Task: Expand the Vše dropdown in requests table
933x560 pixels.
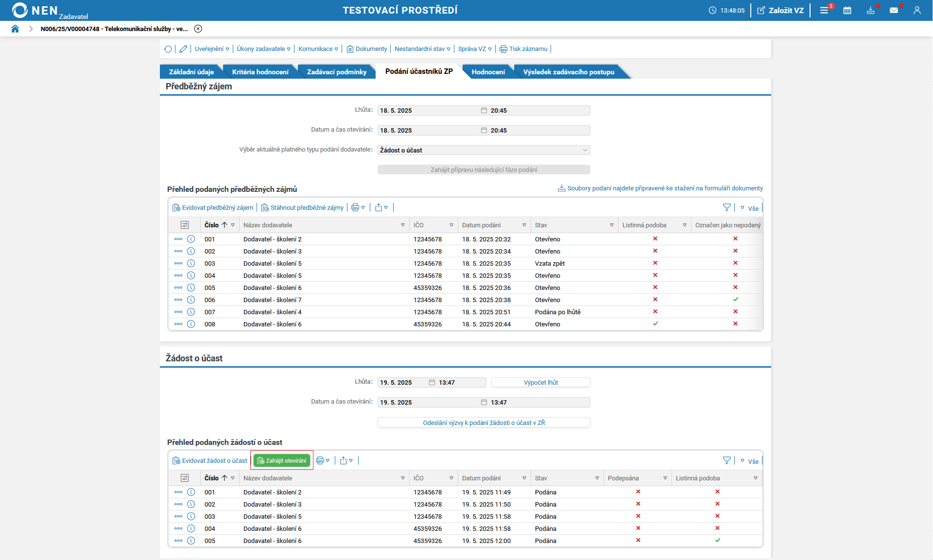Action: tap(750, 461)
